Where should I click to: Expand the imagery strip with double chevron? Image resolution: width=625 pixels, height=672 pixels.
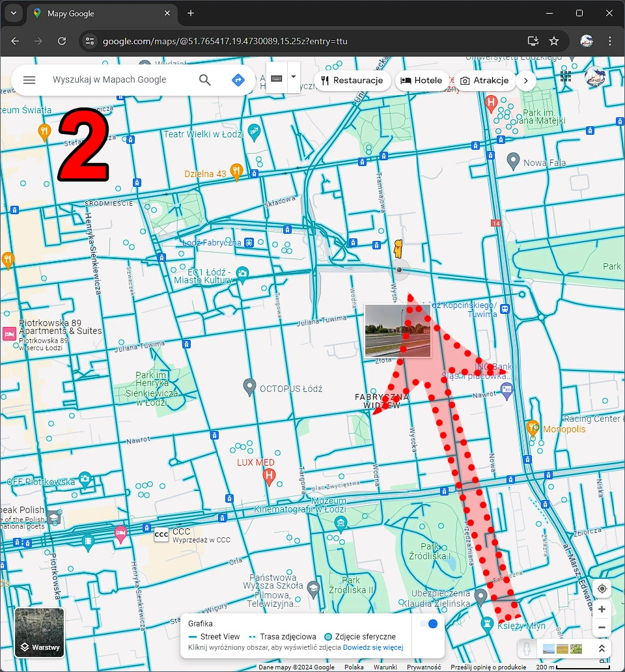tap(602, 649)
